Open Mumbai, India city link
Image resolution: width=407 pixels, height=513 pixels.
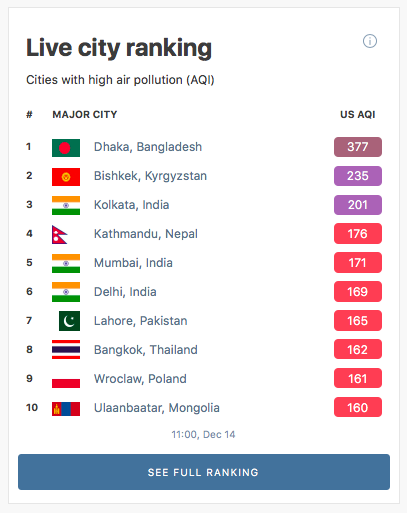click(x=133, y=263)
